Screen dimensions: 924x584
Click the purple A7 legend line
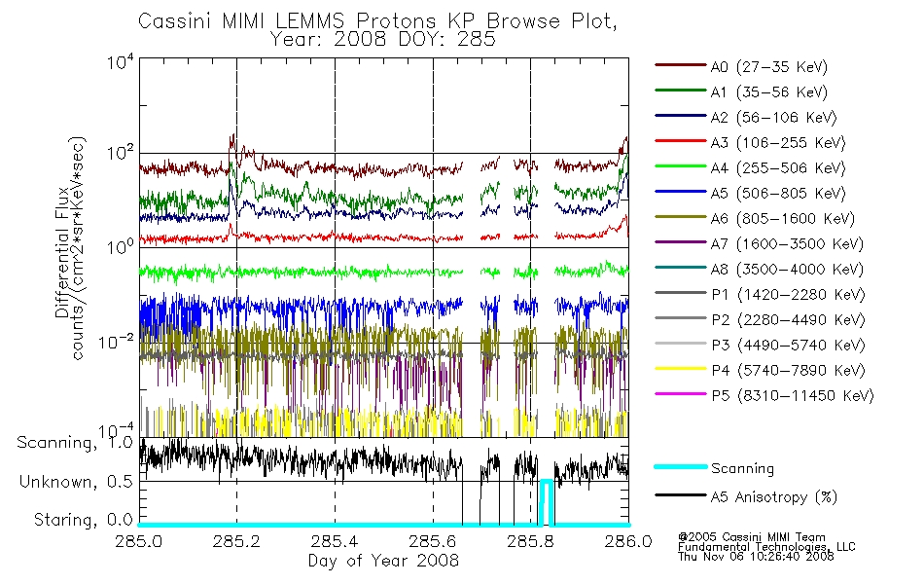(x=681, y=241)
